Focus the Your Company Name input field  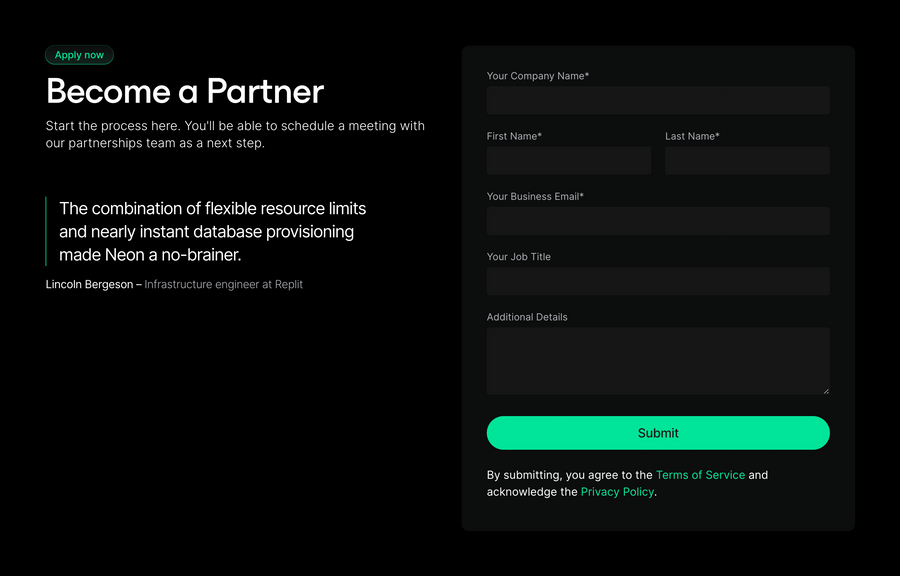click(657, 100)
